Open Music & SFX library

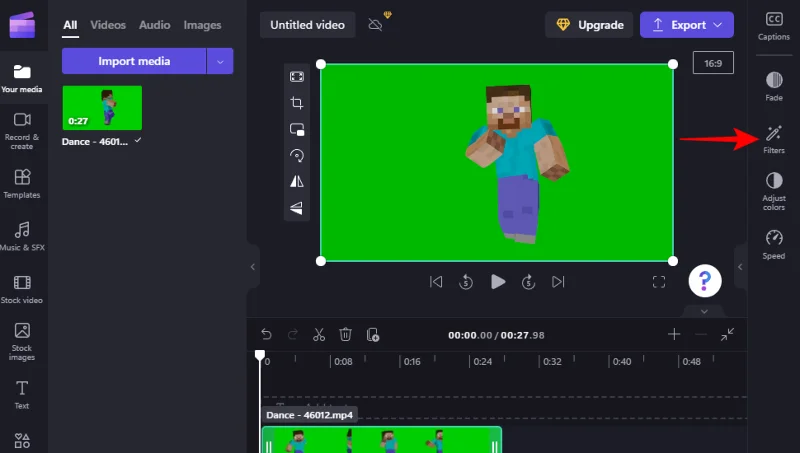click(x=22, y=236)
